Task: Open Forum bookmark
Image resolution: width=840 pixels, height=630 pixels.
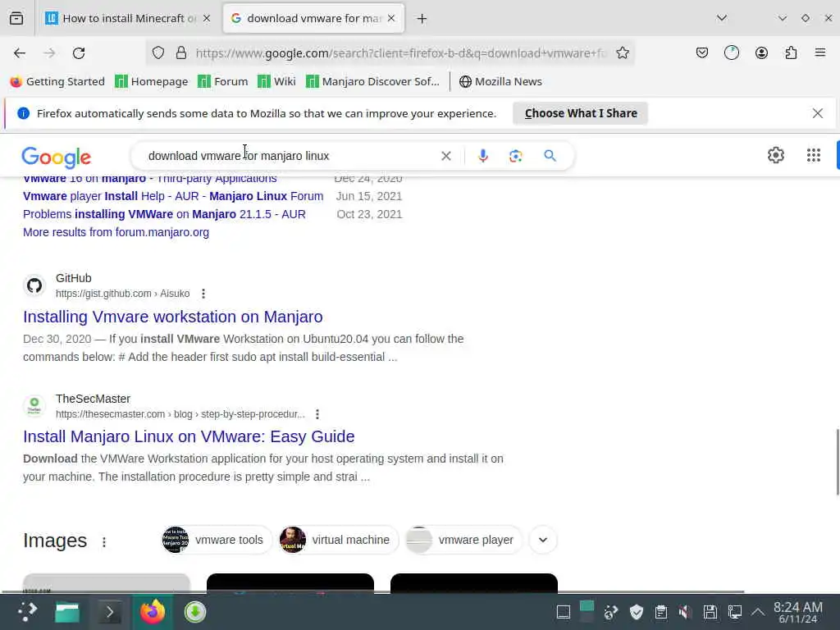Action: (x=223, y=81)
